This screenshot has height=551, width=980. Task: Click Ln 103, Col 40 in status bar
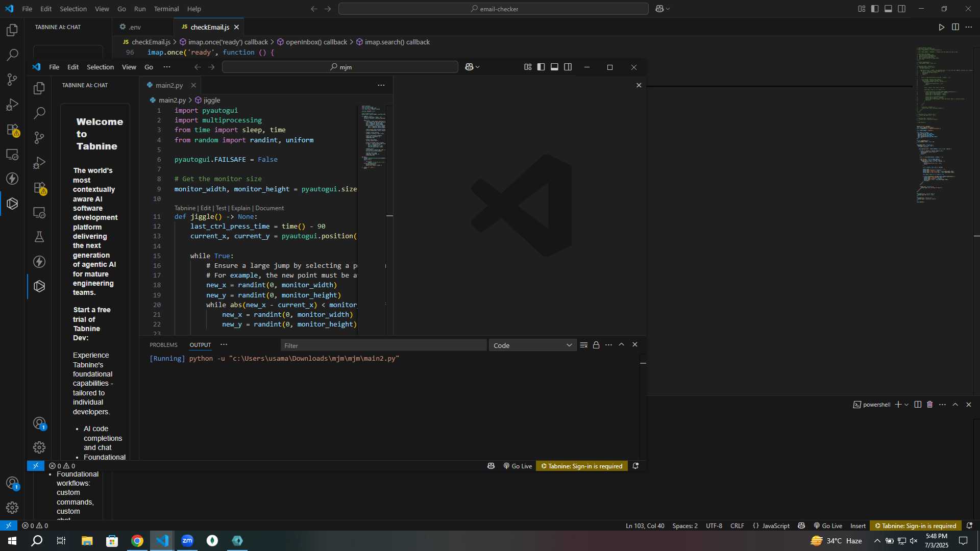tap(645, 525)
